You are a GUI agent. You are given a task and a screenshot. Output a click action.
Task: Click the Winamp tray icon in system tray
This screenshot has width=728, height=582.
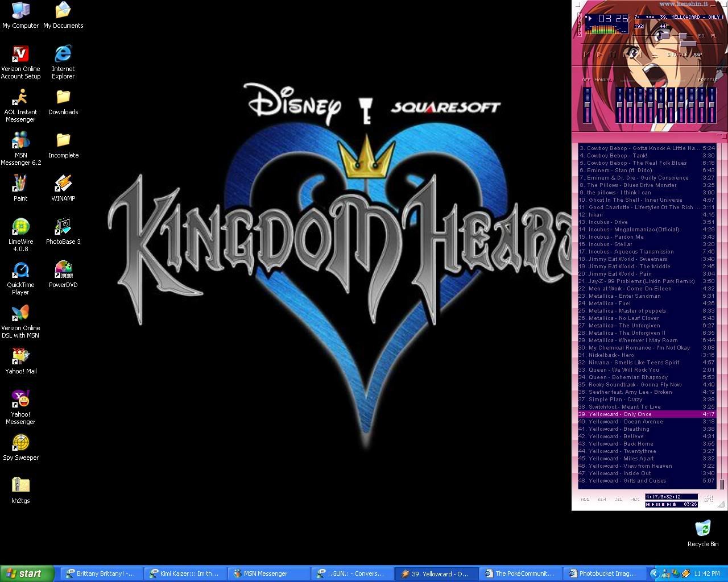click(686, 573)
